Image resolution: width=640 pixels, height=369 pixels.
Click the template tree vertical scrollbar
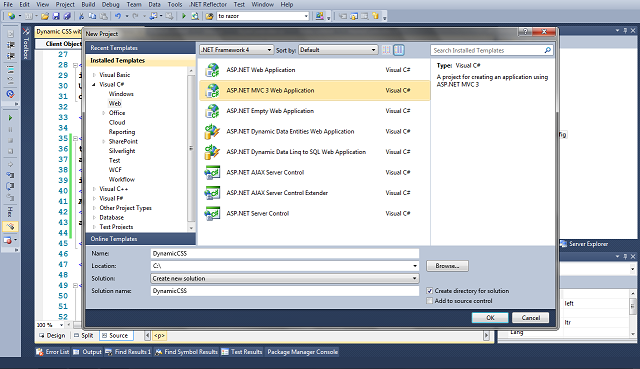click(191, 149)
